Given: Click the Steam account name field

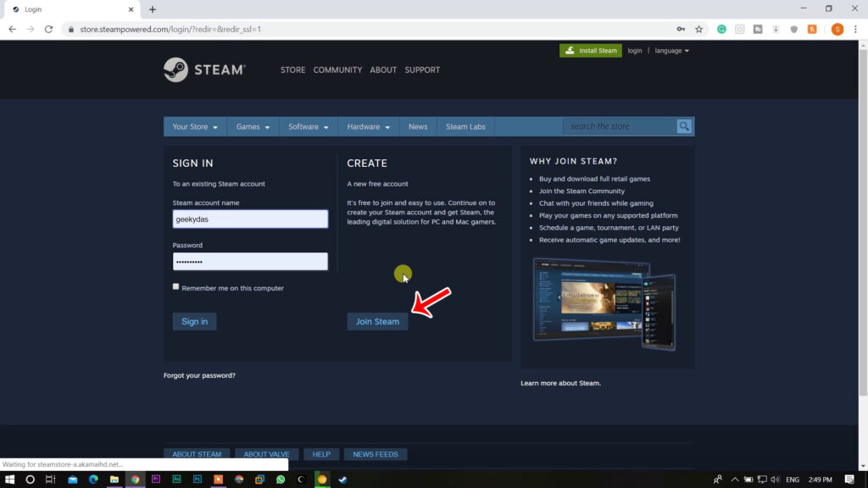Looking at the screenshot, I should pyautogui.click(x=250, y=219).
